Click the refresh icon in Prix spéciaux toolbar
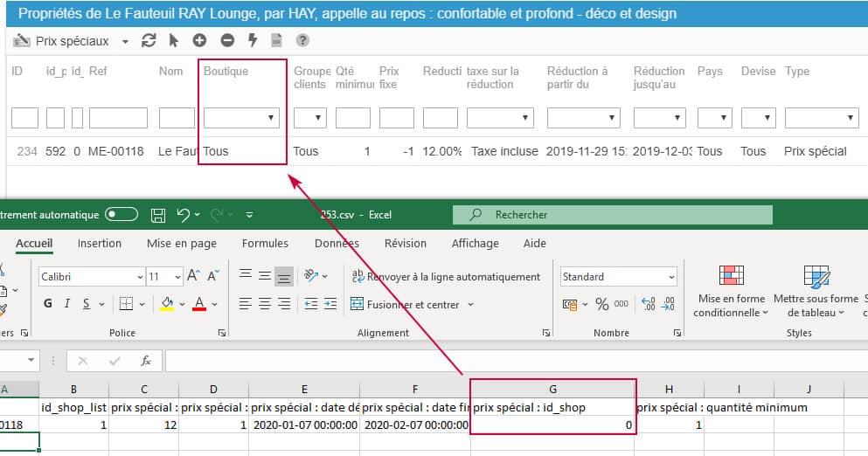868x456 pixels. [x=149, y=41]
